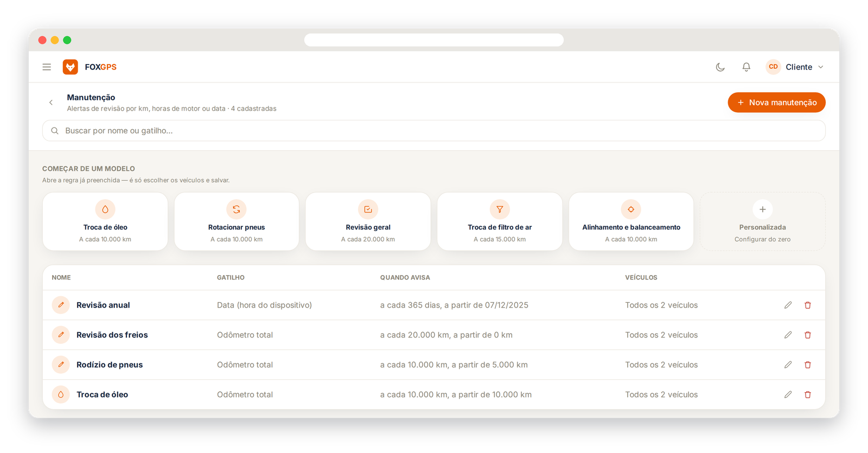Screen dimensions: 868x453
Task: Create a Personalizada rule from zero
Action: pos(762,221)
